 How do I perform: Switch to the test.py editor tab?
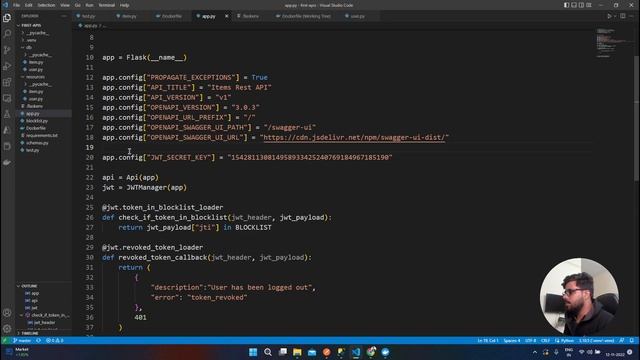88,16
